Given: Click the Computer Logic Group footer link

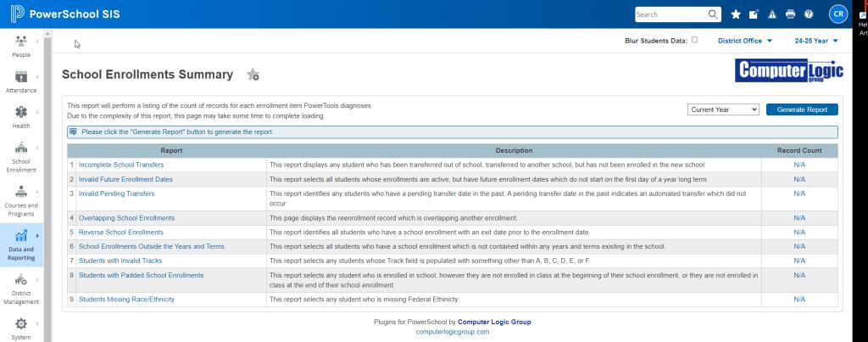Looking at the screenshot, I should pos(494,322).
